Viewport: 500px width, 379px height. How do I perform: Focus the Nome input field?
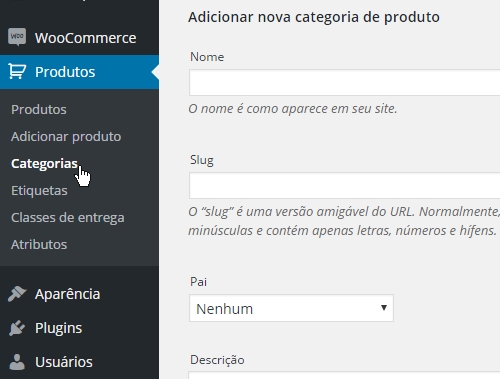(x=345, y=83)
